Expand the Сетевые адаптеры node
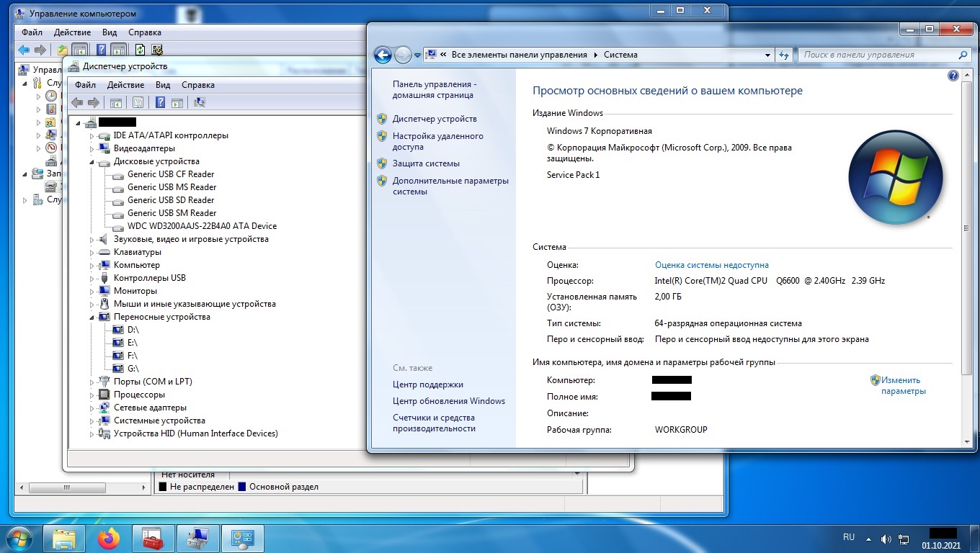 click(x=92, y=408)
